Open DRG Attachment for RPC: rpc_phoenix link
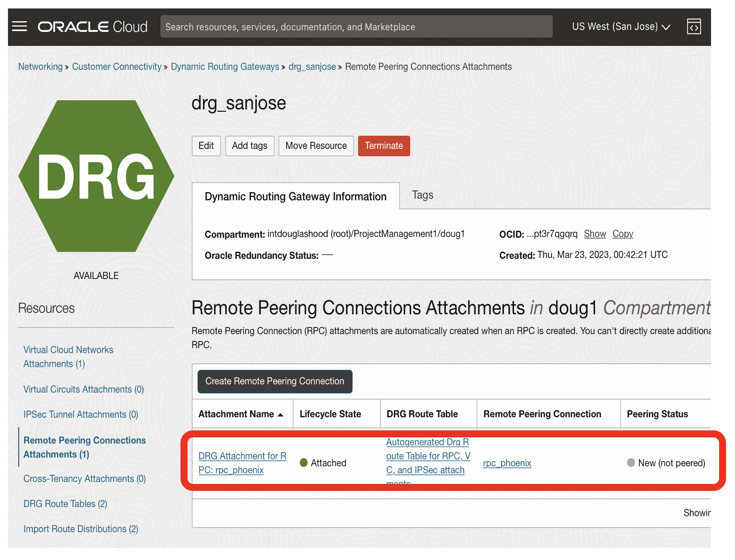Viewport: 735px width, 560px height. (x=242, y=463)
